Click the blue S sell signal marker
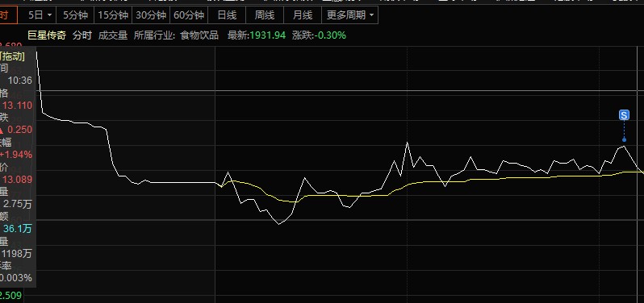The height and width of the screenshot is (303, 644). [x=624, y=115]
